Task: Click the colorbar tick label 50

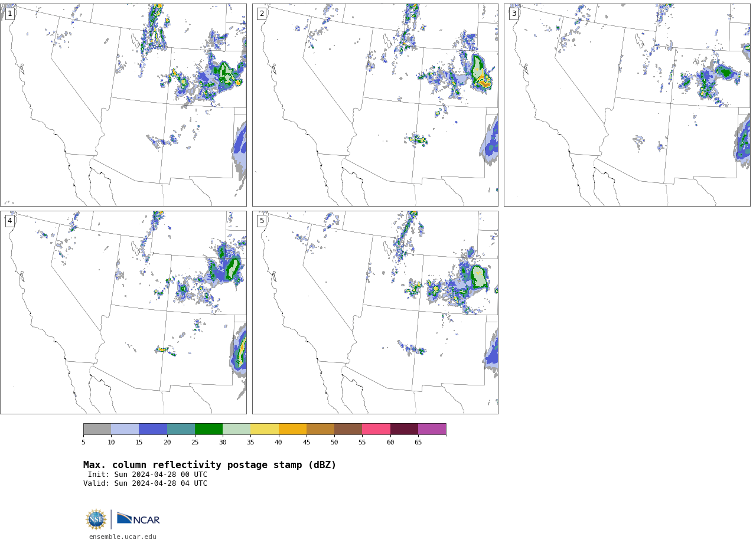Action: point(334,443)
